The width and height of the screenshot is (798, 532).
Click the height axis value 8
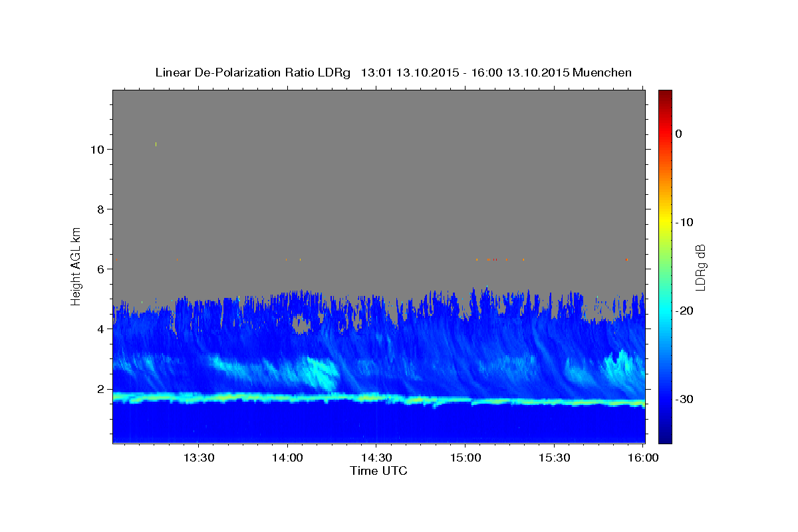(x=102, y=209)
